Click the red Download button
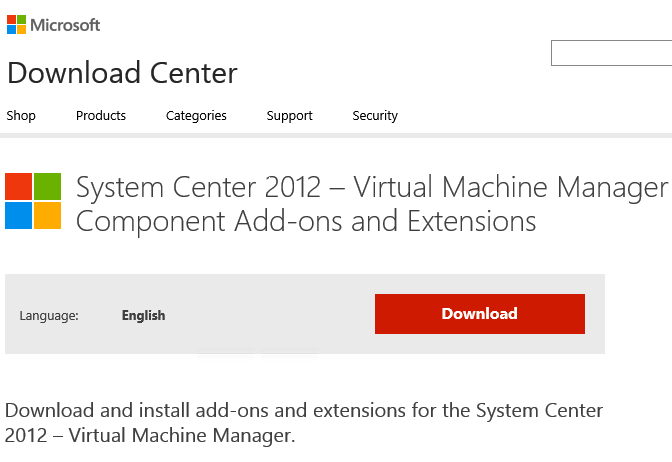This screenshot has width=672, height=462. point(480,314)
